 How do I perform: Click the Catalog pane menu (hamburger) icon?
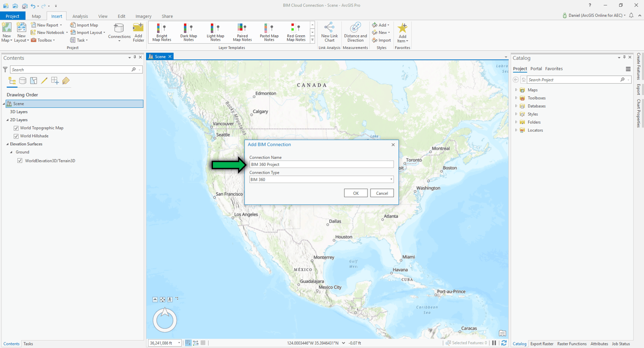click(x=628, y=69)
